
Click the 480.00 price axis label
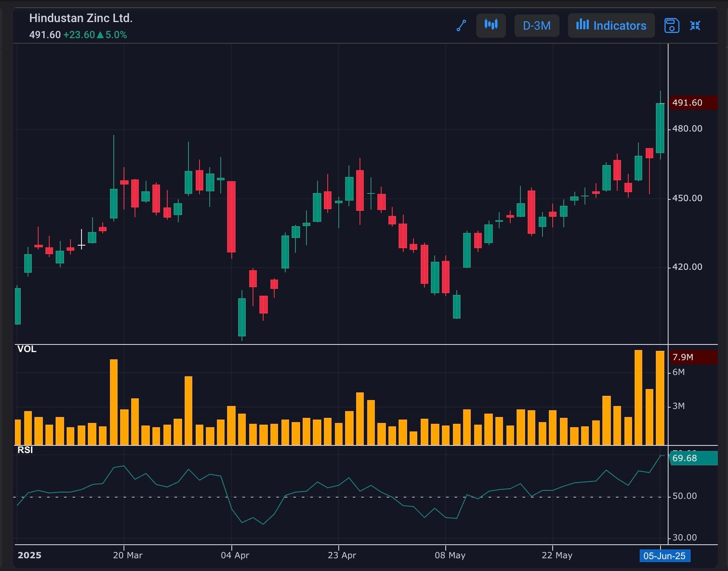(687, 129)
